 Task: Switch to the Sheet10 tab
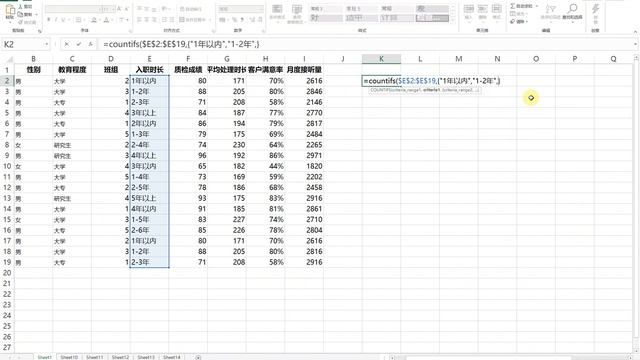69,357
